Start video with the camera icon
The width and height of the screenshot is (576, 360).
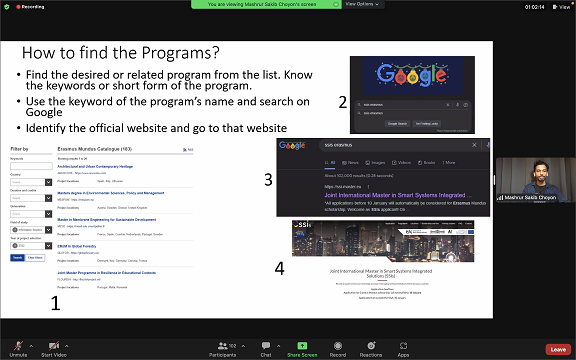click(x=54, y=346)
